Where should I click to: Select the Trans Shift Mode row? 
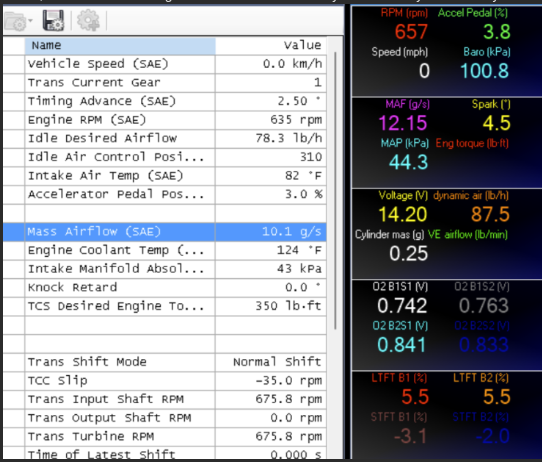point(165,362)
